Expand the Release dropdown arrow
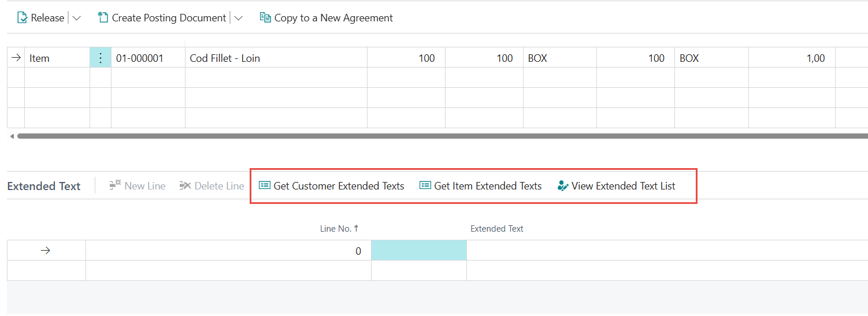 point(76,18)
